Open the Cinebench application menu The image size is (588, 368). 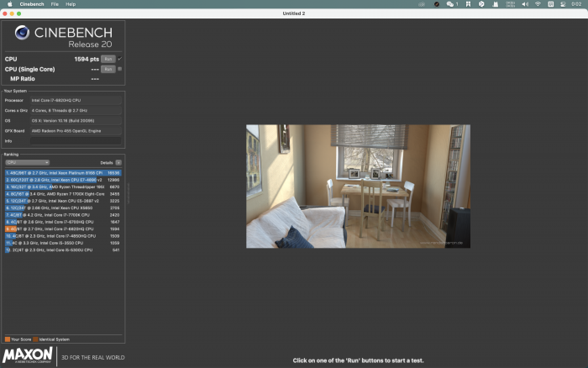[32, 4]
